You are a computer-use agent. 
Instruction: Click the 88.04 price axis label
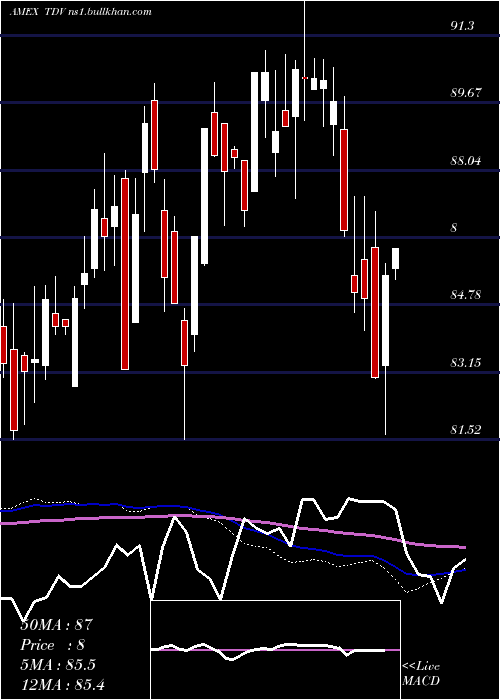click(x=466, y=160)
